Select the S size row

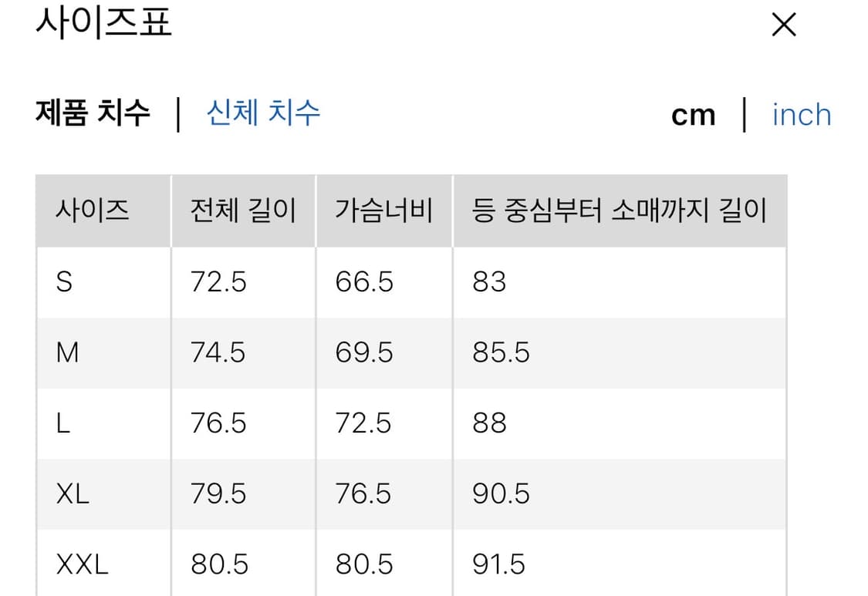pos(66,282)
